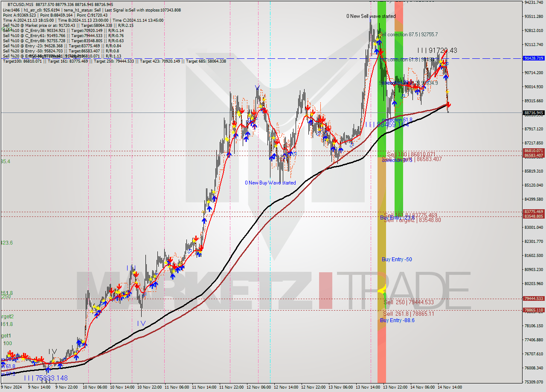Click the 'Target100: 86810.071' targets summary line
This screenshot has height=392, width=546.
(114, 61)
